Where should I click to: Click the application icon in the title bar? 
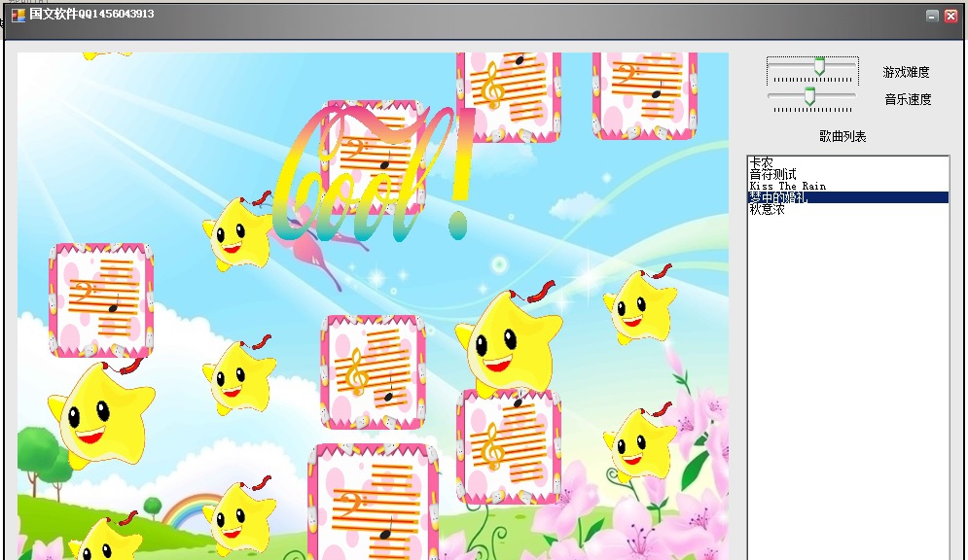(18, 15)
